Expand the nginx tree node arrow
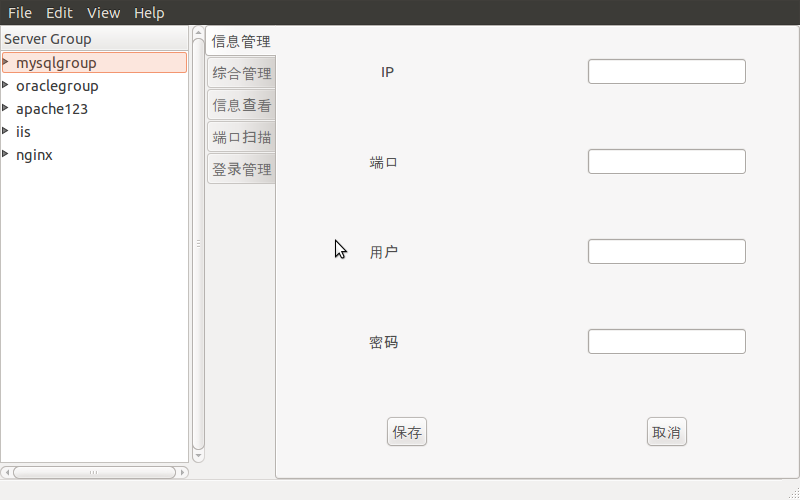 (x=6, y=154)
